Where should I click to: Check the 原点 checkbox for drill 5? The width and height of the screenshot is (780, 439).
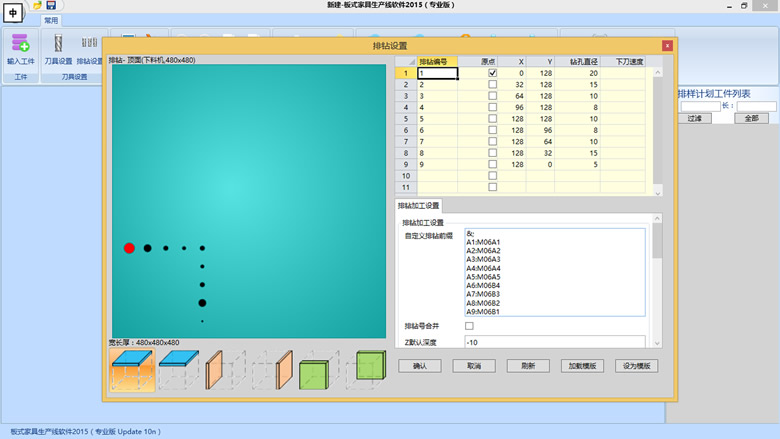coord(492,118)
